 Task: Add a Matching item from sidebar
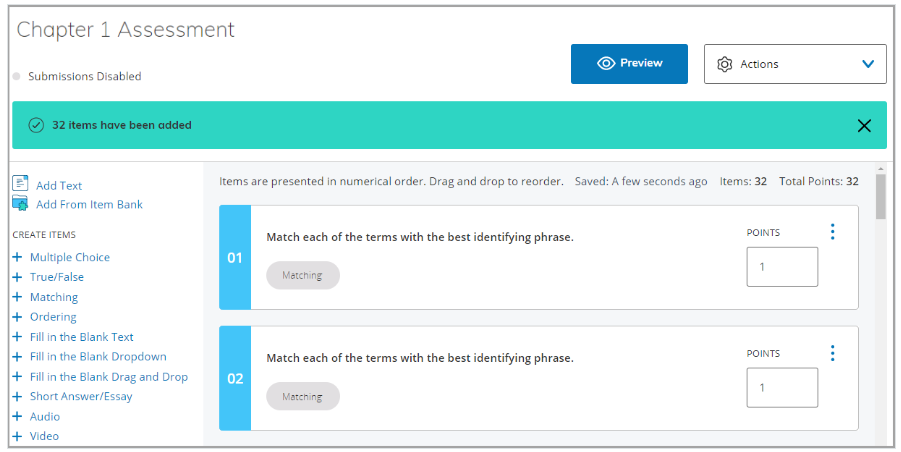[53, 297]
